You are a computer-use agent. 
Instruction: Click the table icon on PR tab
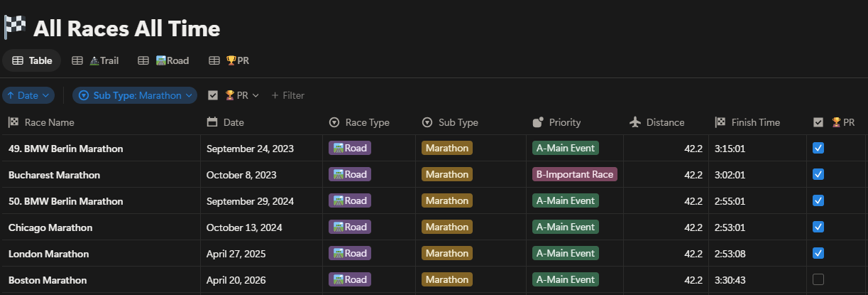pyautogui.click(x=214, y=60)
